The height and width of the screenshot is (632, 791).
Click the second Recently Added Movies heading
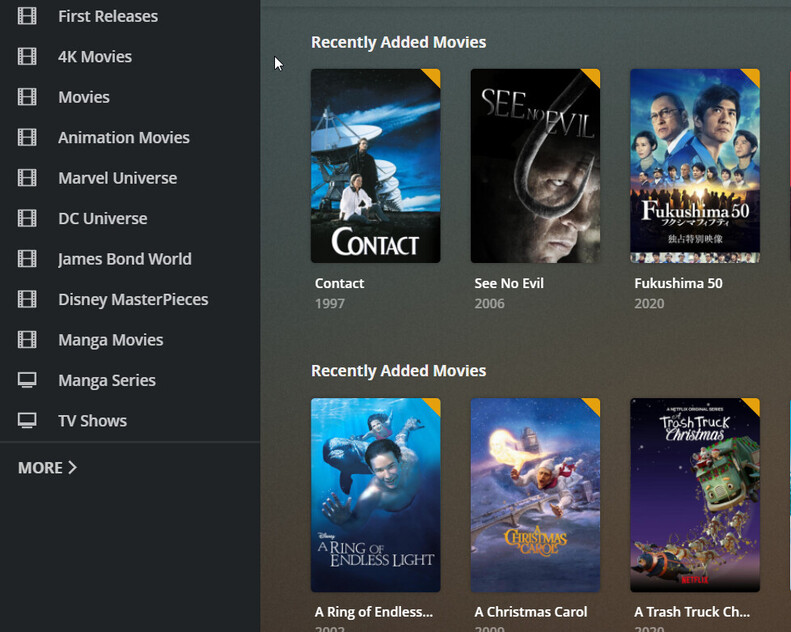(x=399, y=371)
